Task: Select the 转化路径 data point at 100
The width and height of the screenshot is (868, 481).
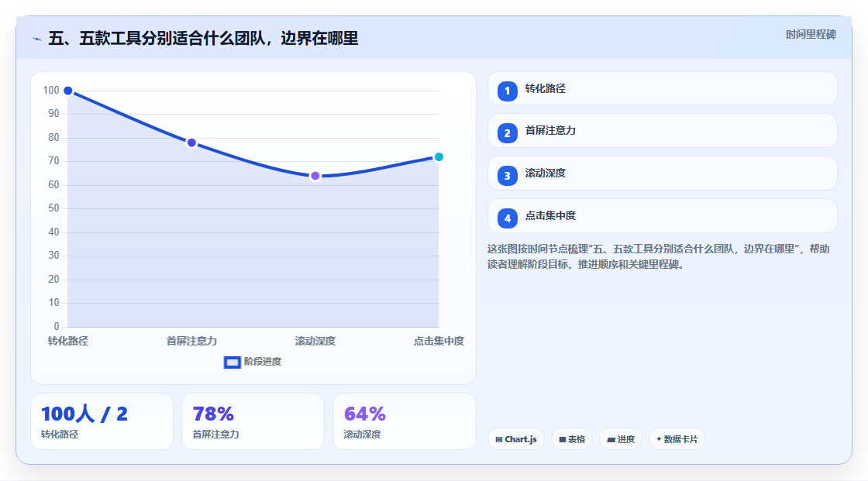Action: 68,91
